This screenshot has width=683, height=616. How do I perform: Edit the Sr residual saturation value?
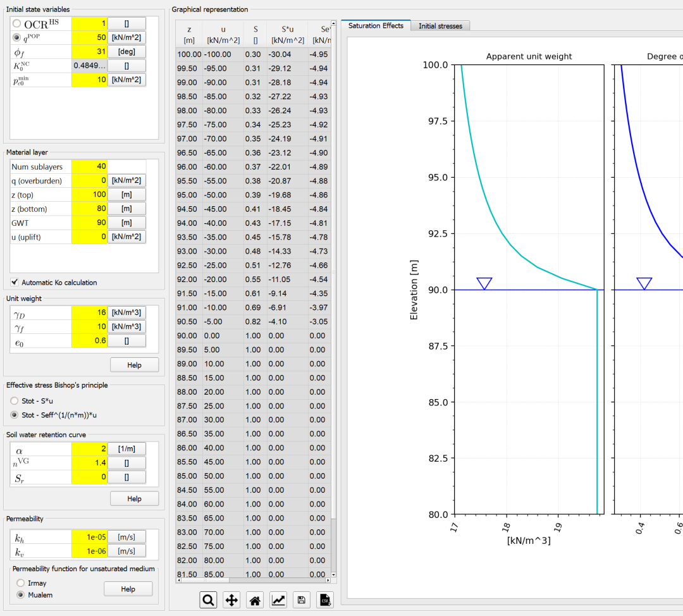pyautogui.click(x=89, y=477)
